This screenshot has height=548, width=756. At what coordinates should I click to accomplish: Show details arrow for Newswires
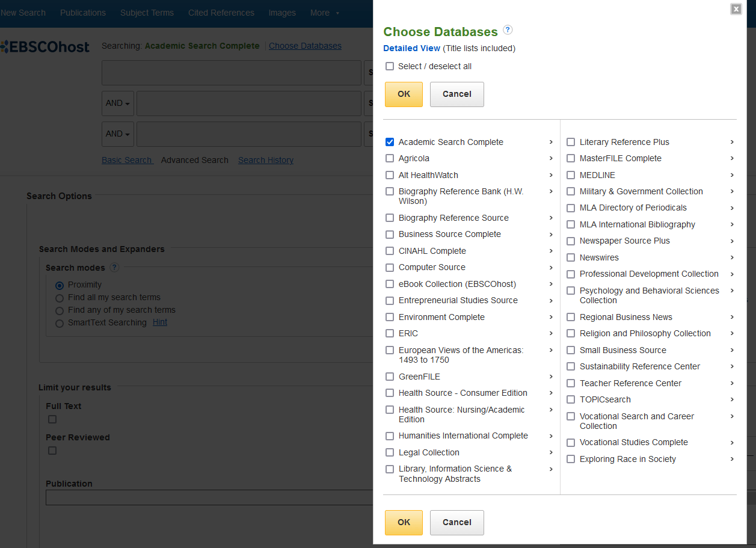point(732,257)
